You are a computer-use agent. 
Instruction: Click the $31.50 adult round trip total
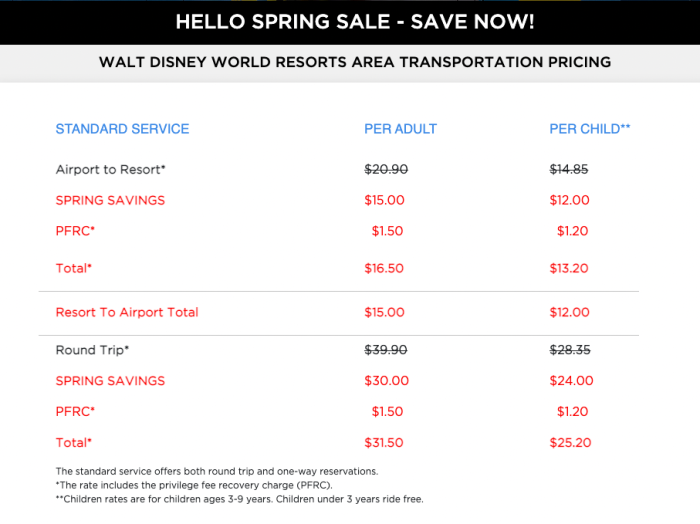(x=385, y=442)
